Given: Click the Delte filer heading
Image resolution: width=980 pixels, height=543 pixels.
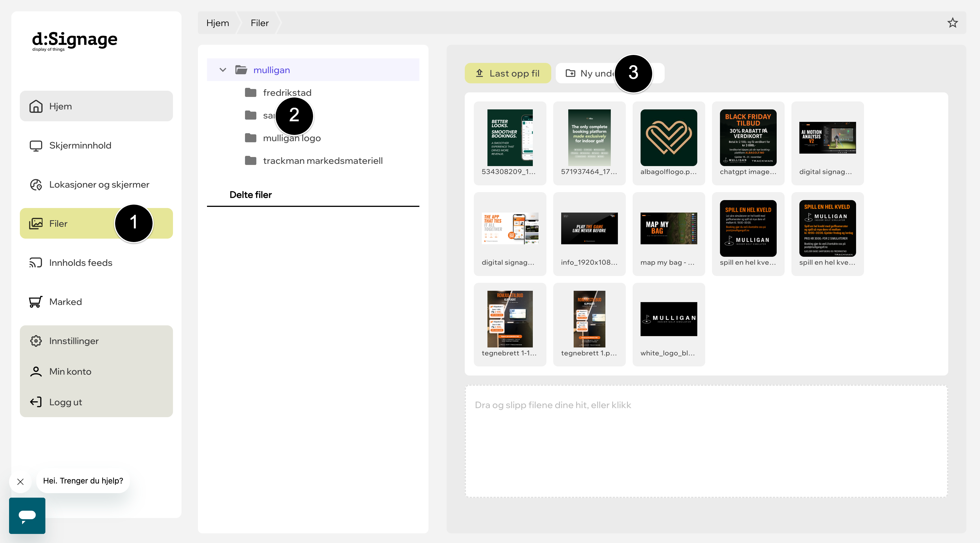Looking at the screenshot, I should [x=250, y=195].
